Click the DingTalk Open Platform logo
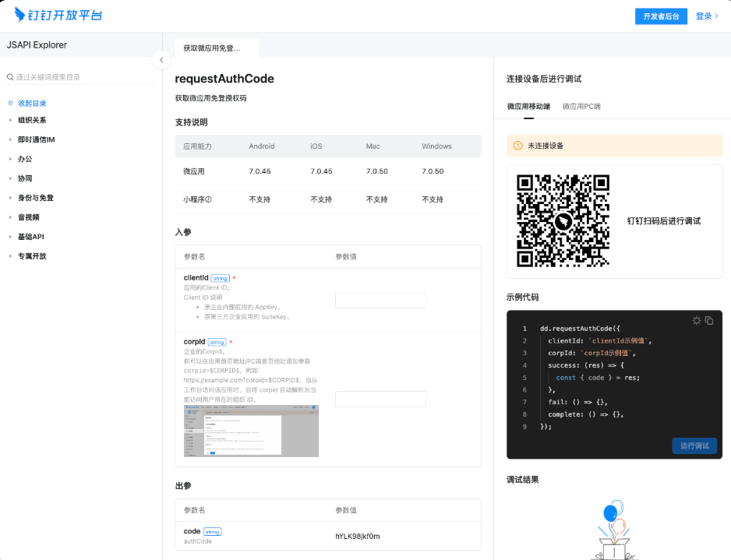Screen dimensions: 731x560 click(x=58, y=15)
